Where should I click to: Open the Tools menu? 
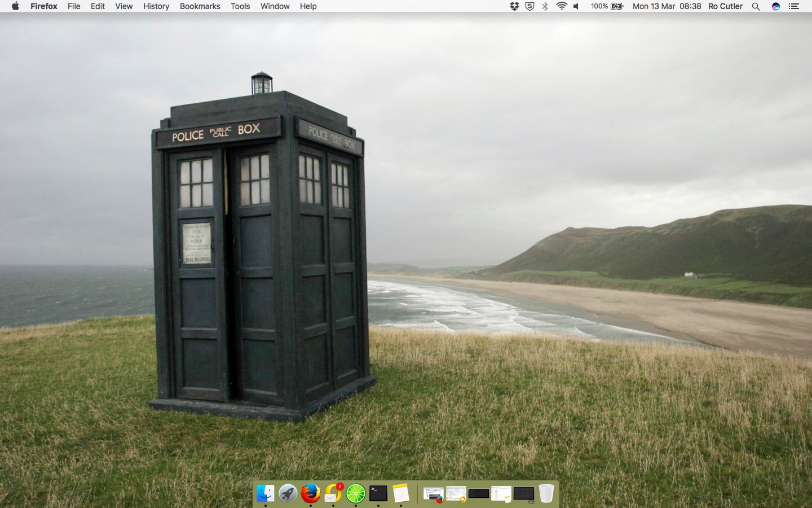pos(240,6)
